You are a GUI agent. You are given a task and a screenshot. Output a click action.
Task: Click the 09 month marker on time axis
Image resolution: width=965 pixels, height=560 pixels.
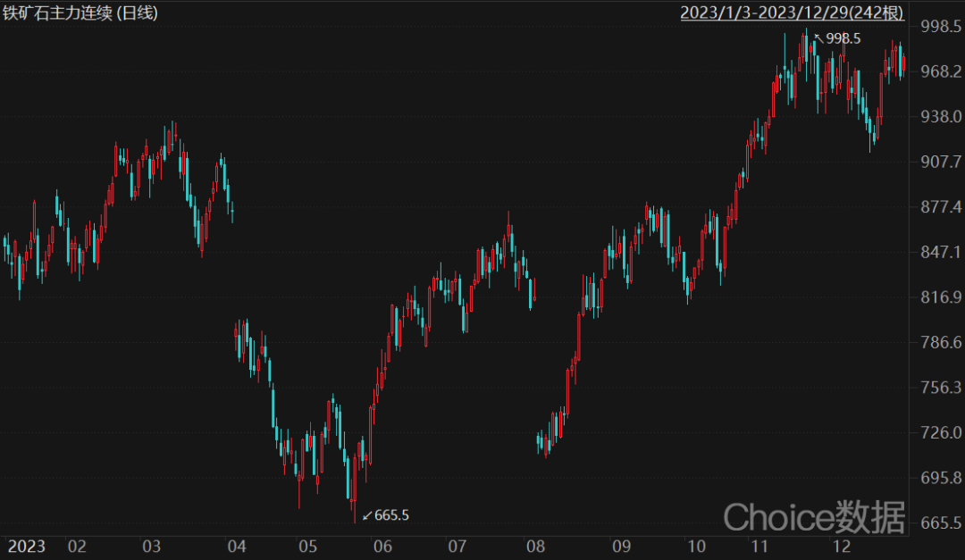621,547
